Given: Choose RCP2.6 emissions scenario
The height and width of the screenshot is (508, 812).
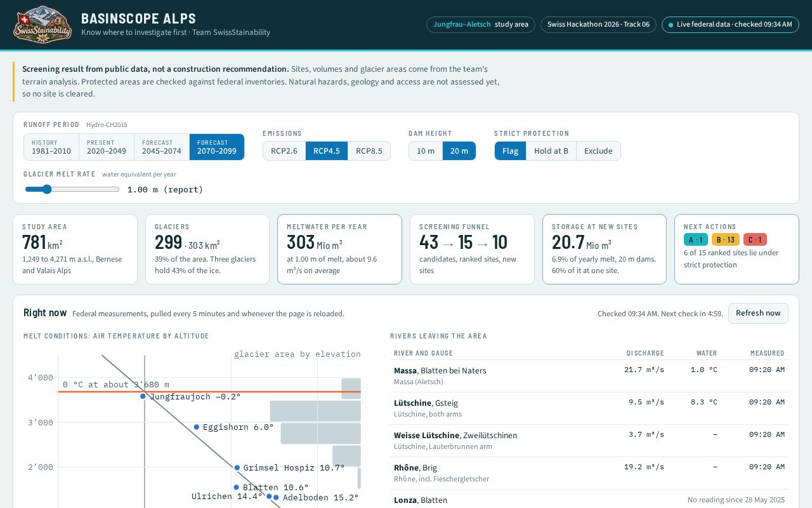Looking at the screenshot, I should [284, 150].
